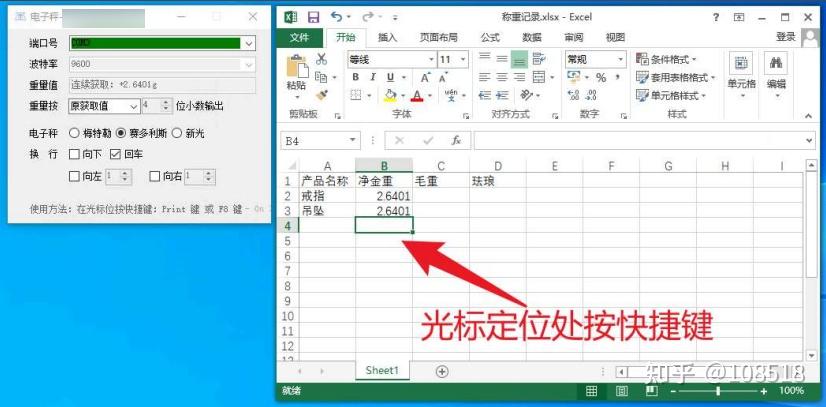Switch to 公式 Formulas tab
This screenshot has width=826, height=407.
(490, 37)
